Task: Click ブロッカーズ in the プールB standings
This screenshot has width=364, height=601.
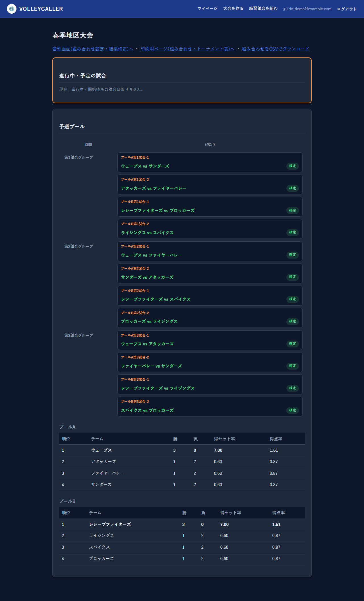Action: pyautogui.click(x=102, y=559)
